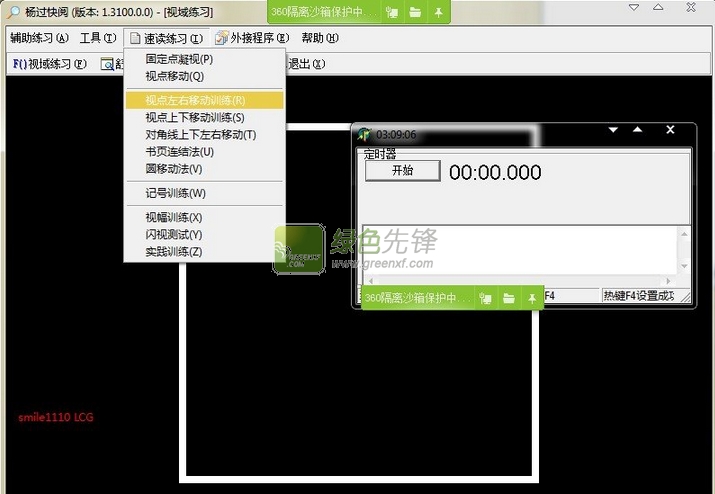Select 圆移动法(V) entry
The height and width of the screenshot is (494, 715).
tap(204, 169)
